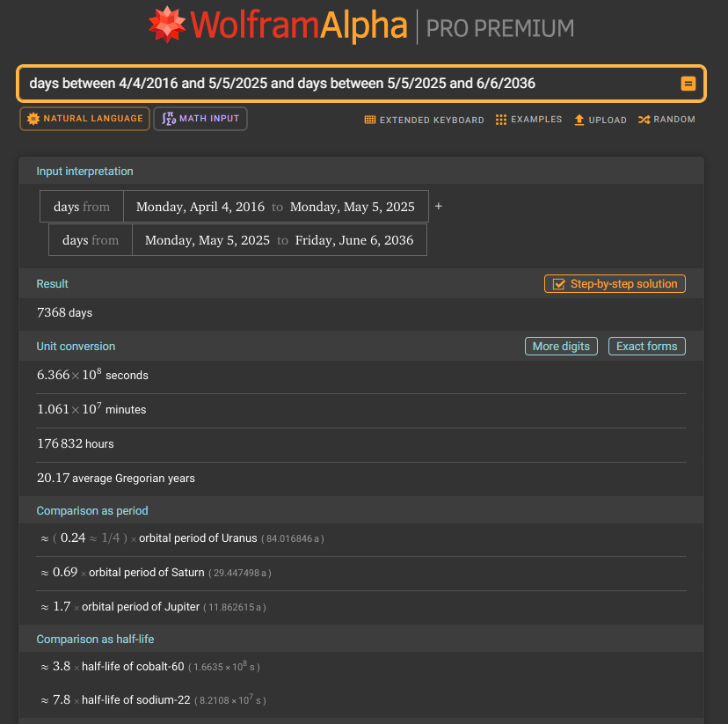Screen dimensions: 728x724
Task: Click the Comparison as period heading
Action: pos(92,511)
